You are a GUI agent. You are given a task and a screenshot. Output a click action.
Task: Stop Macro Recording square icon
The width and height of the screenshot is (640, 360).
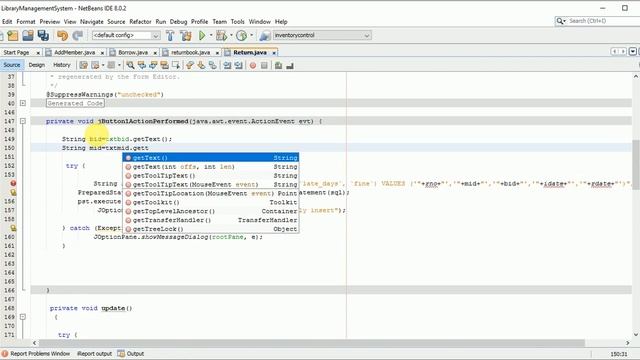pos(264,65)
